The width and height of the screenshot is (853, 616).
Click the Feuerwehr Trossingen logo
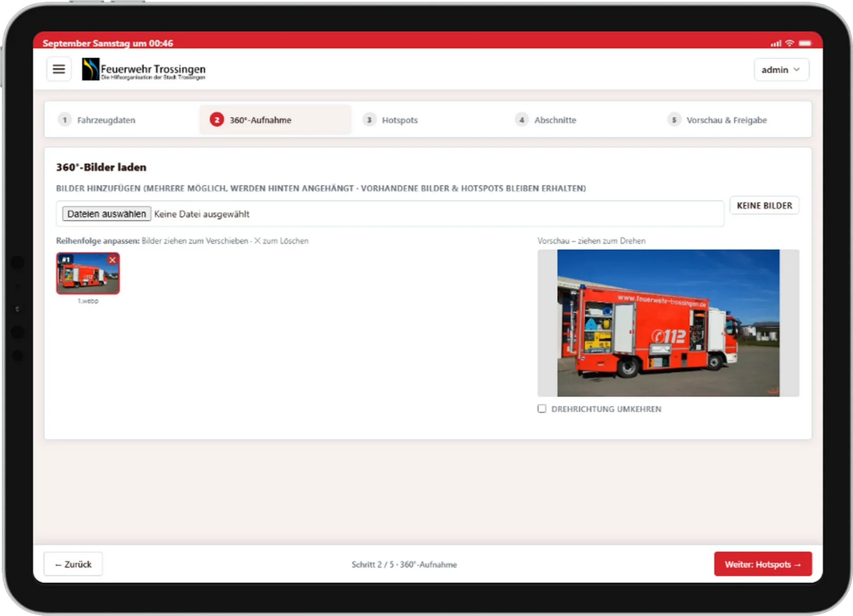pos(144,69)
